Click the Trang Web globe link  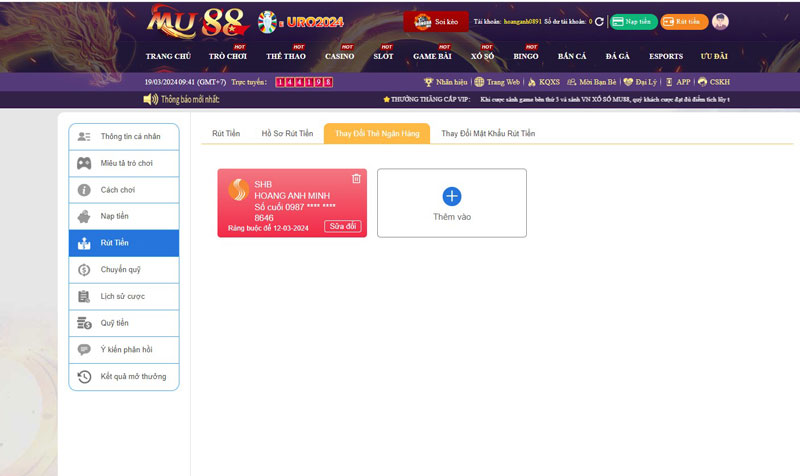497,82
